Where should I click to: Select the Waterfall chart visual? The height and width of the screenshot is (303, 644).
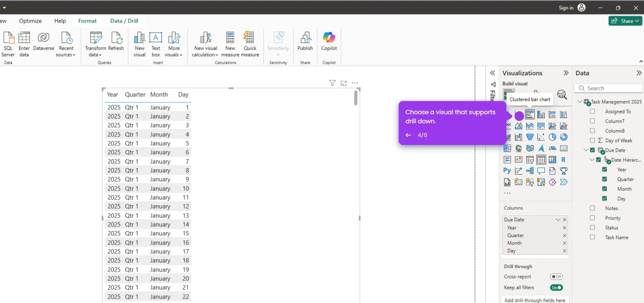(x=519, y=137)
